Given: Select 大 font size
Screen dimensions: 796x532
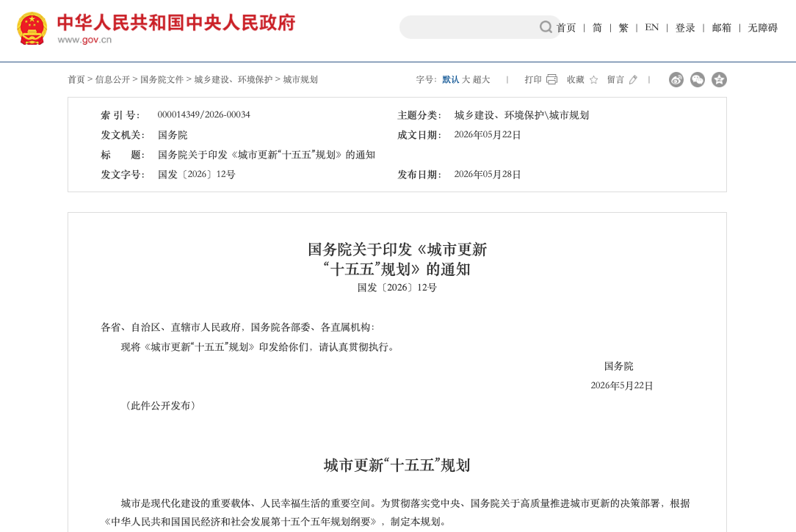Looking at the screenshot, I should click(x=466, y=80).
